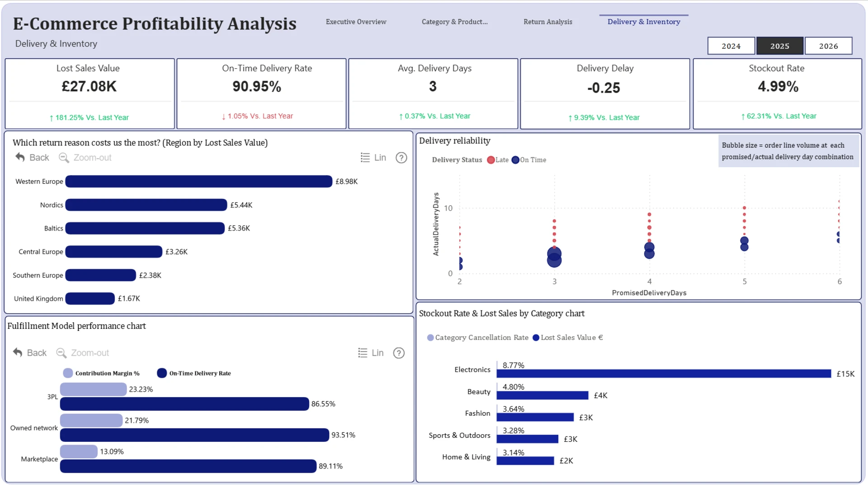Switch to Return Analysis tab

click(548, 22)
